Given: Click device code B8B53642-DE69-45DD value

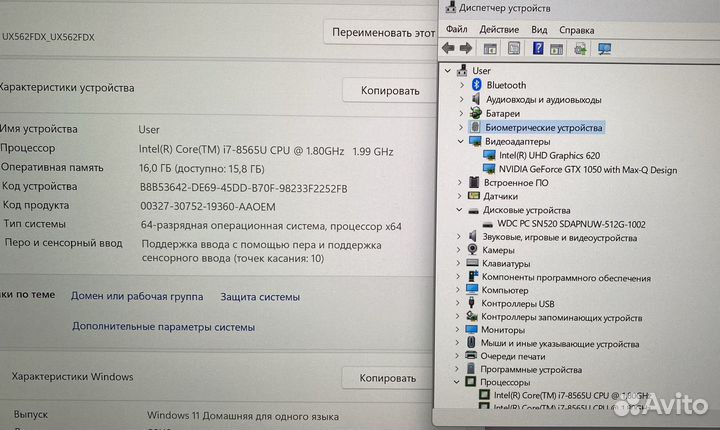Looking at the screenshot, I should [x=243, y=188].
